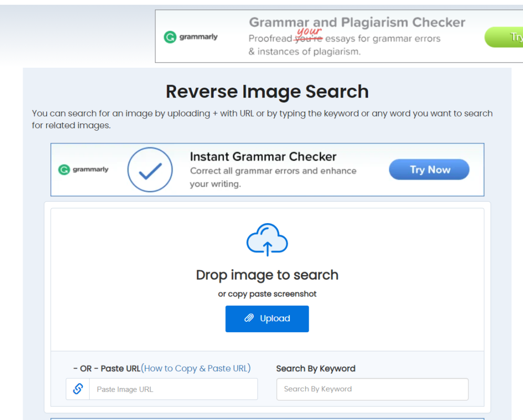Open How to Copy & Paste URL link
This screenshot has width=523, height=420.
(196, 369)
